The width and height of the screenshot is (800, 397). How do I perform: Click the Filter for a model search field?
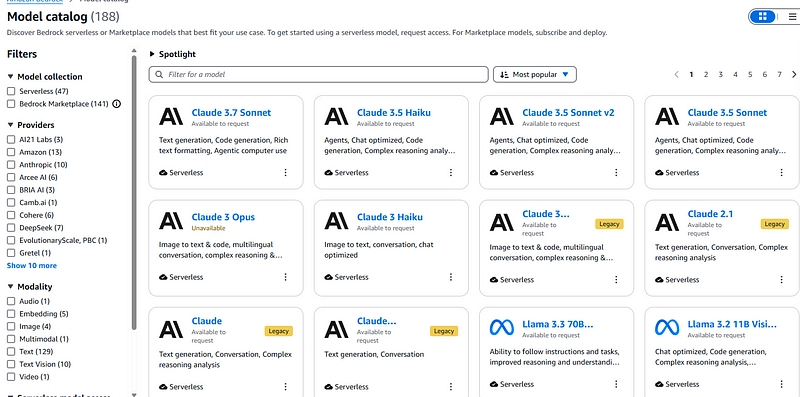(318, 75)
